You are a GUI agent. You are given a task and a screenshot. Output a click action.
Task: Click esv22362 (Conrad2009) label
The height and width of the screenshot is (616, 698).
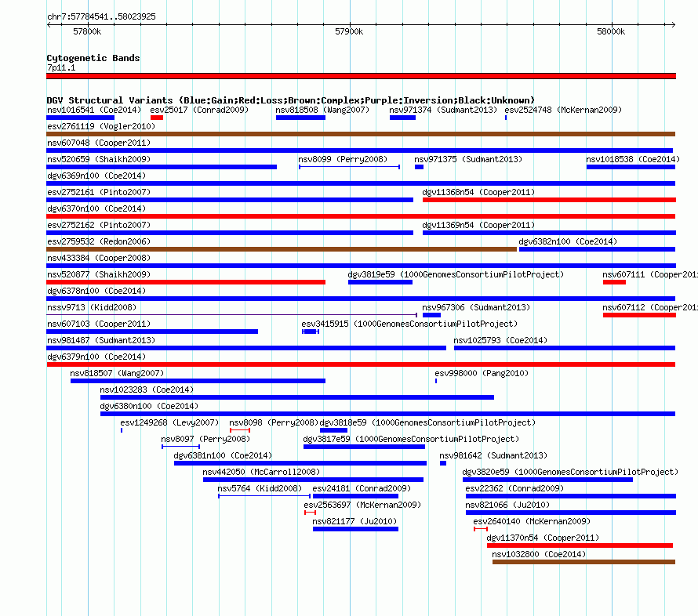514,488
